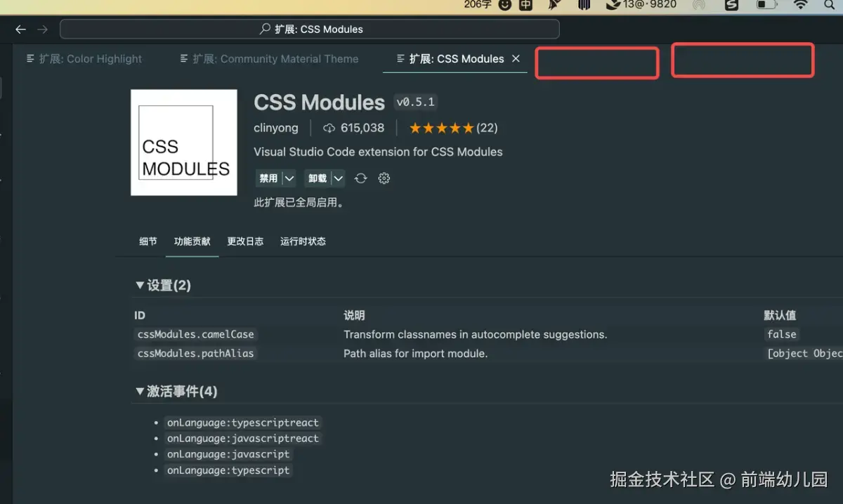Switch to 扩展: Color Highlight tab
The width and height of the screenshot is (843, 504).
click(x=84, y=59)
